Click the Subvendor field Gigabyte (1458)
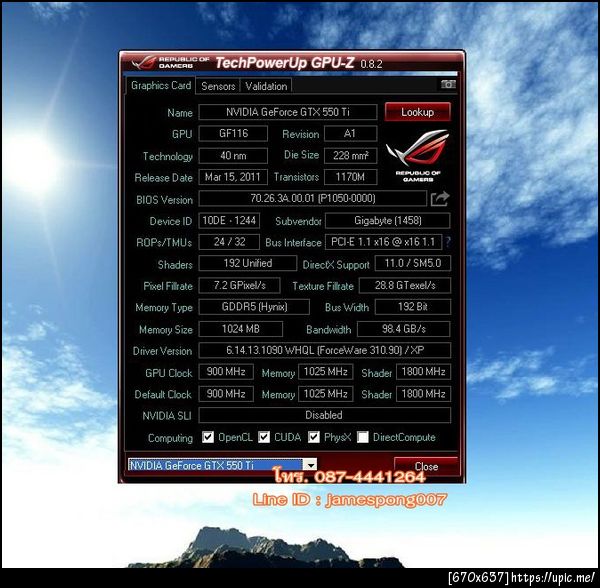This screenshot has width=600, height=588. 388,220
